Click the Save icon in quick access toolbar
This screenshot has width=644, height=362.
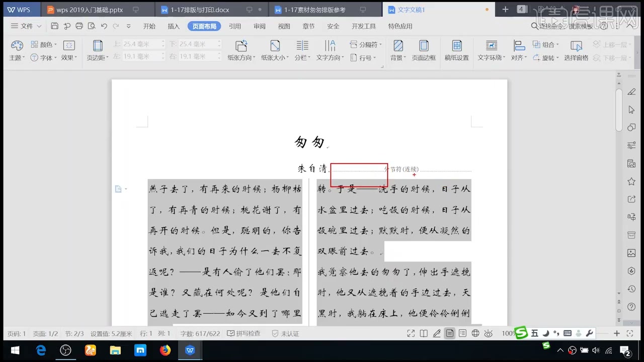click(x=54, y=26)
